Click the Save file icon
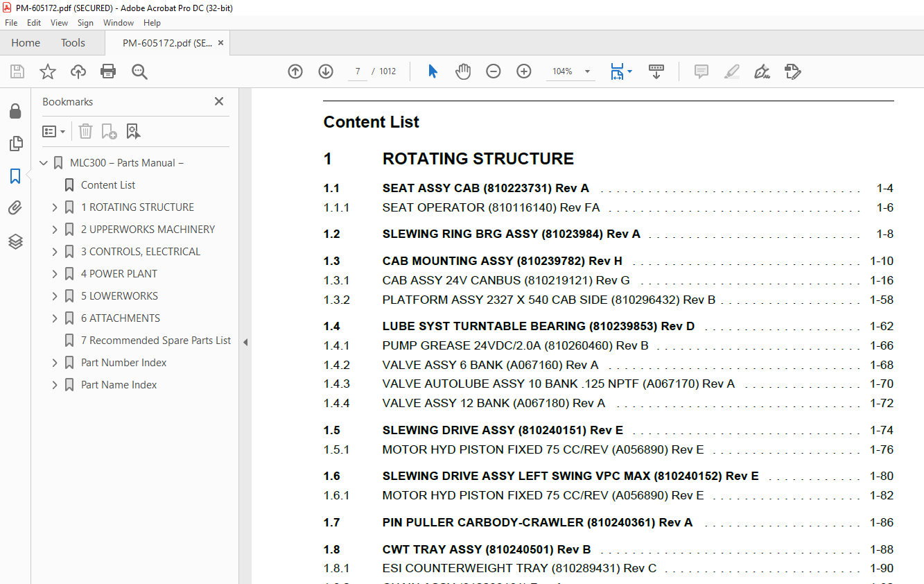The image size is (924, 584). [x=17, y=71]
